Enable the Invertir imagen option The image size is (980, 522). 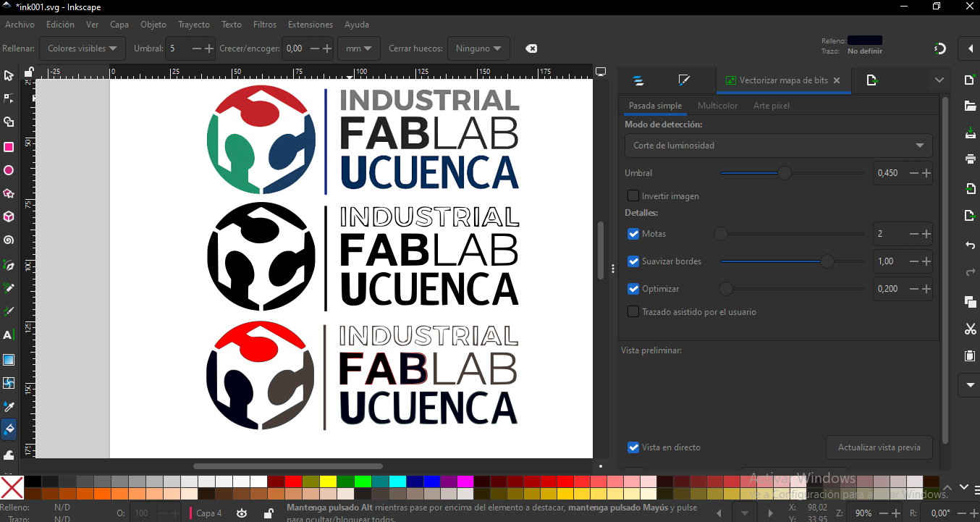tap(633, 195)
